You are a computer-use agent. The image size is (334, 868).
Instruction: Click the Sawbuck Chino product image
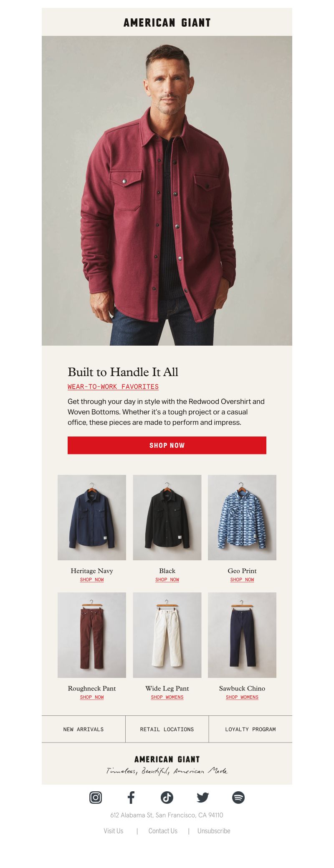tap(242, 635)
